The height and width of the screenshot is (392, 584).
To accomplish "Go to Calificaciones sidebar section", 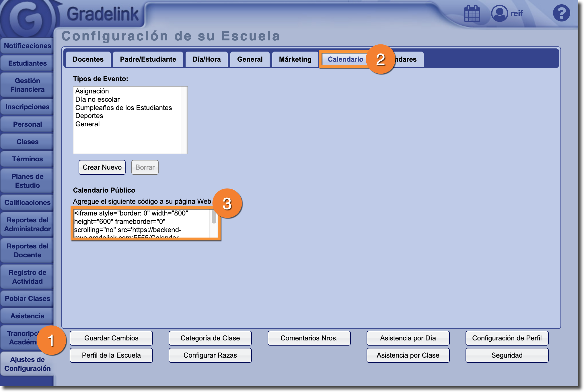I will point(27,203).
